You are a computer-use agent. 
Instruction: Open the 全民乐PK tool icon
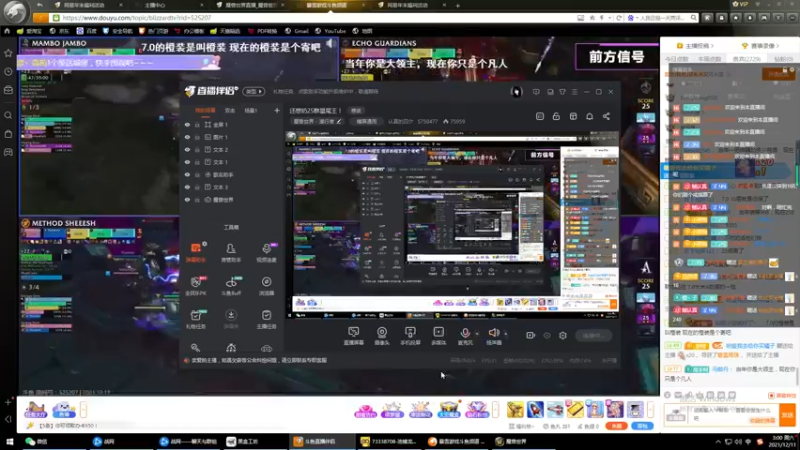pyautogui.click(x=196, y=283)
